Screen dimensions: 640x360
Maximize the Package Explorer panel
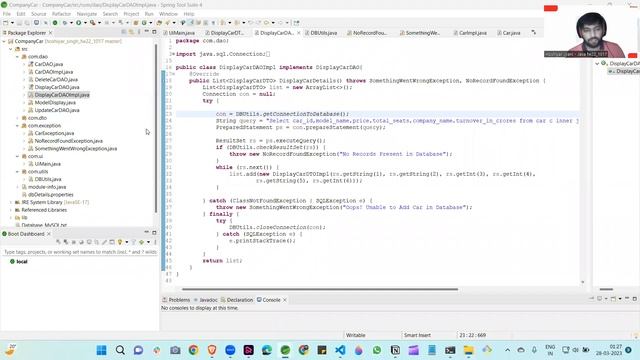pyautogui.click(x=154, y=32)
